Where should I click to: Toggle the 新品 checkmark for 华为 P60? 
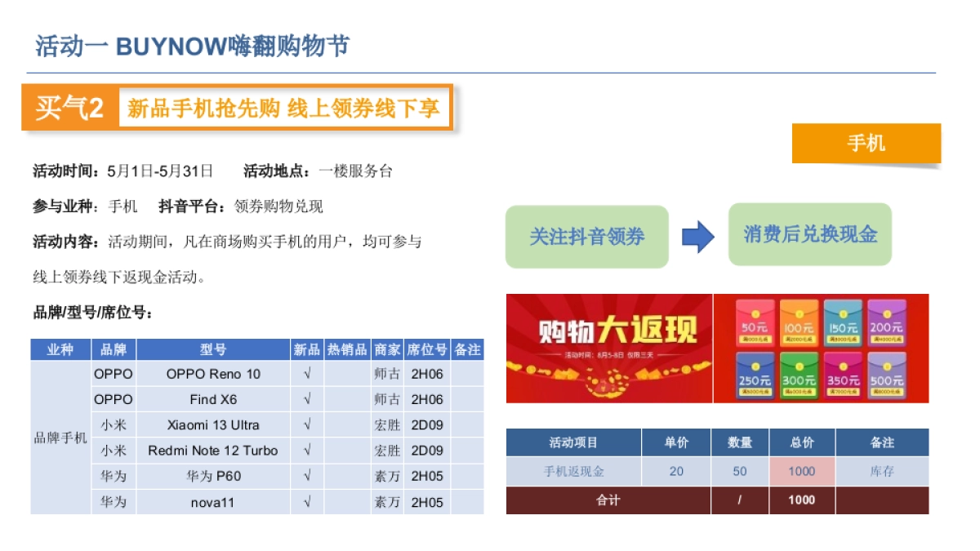click(306, 475)
